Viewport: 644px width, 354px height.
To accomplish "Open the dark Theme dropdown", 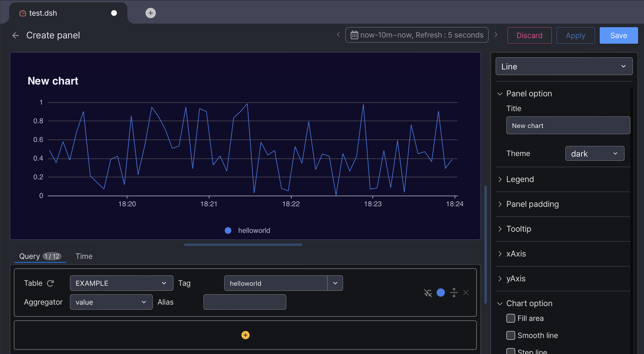I will 594,154.
